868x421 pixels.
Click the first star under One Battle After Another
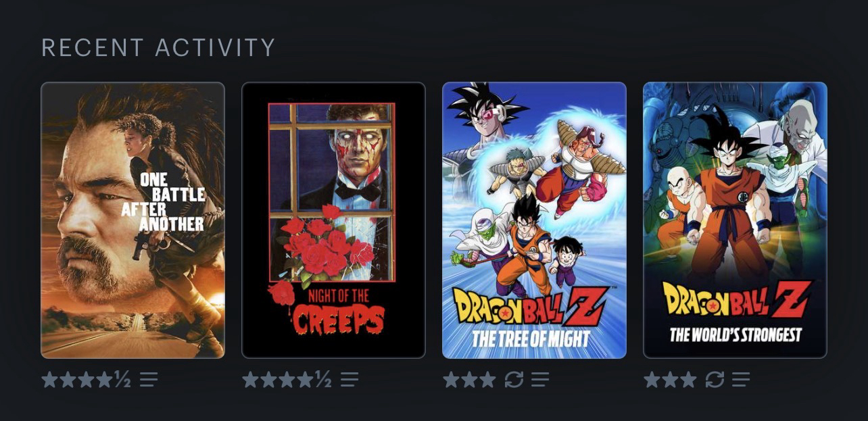pyautogui.click(x=50, y=380)
